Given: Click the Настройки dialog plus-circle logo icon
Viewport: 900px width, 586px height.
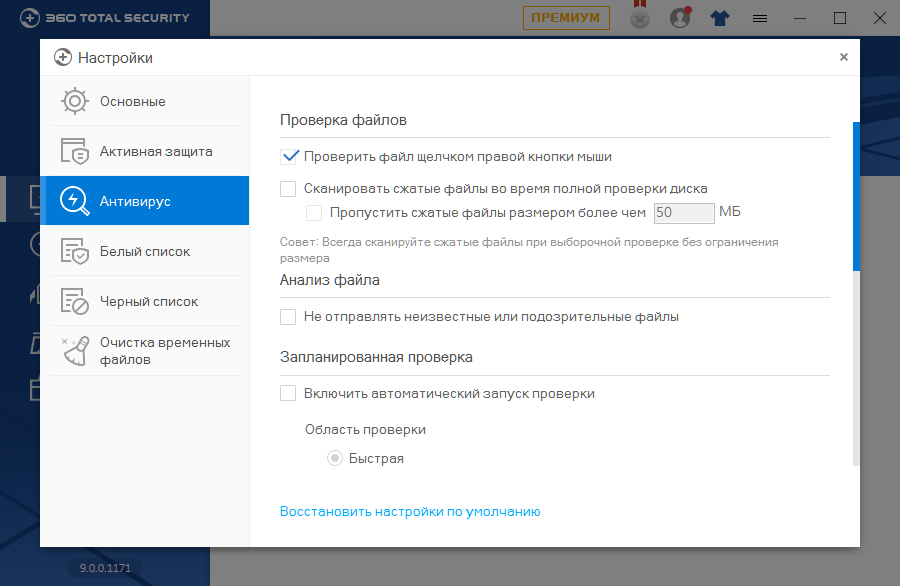Looking at the screenshot, I should coord(63,57).
